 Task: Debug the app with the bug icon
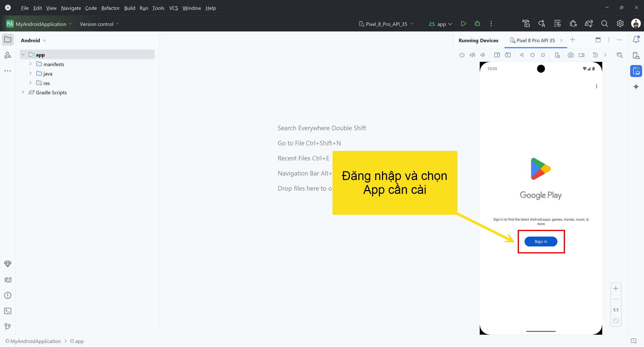[477, 24]
